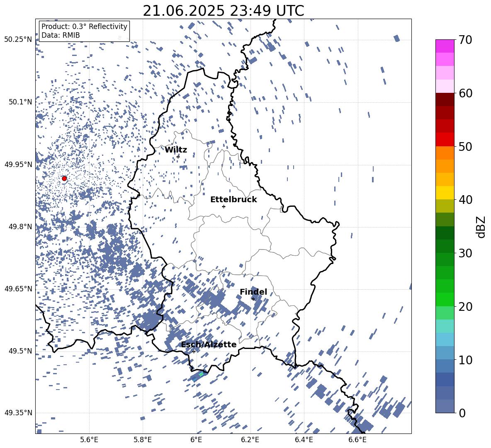Viewport: 491px width, 448px height.
Task: Click the 70 dBZ colorbar tick label
Action: [465, 40]
